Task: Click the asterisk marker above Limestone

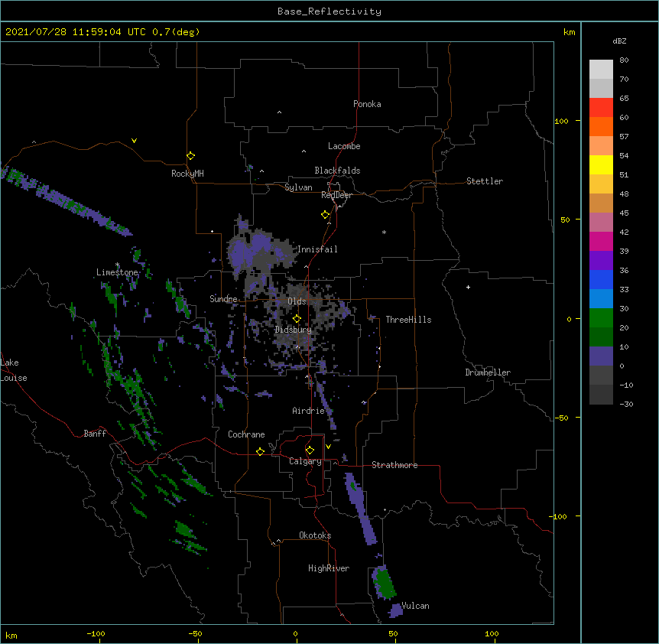Action: point(118,265)
